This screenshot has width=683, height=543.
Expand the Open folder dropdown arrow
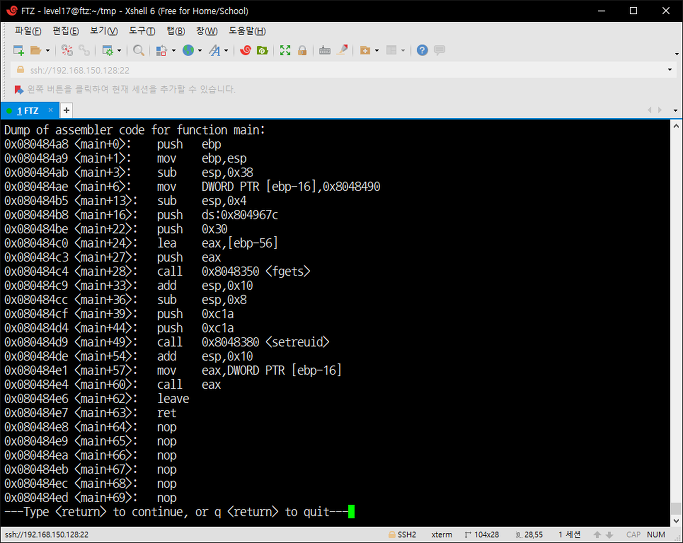pyautogui.click(x=47, y=51)
